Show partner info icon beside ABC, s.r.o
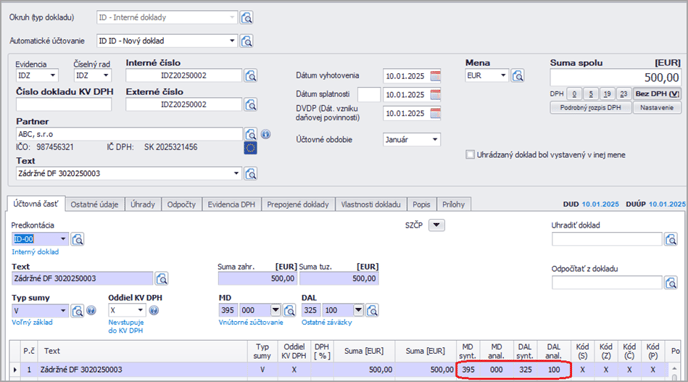This screenshot has height=382, width=688. click(265, 134)
